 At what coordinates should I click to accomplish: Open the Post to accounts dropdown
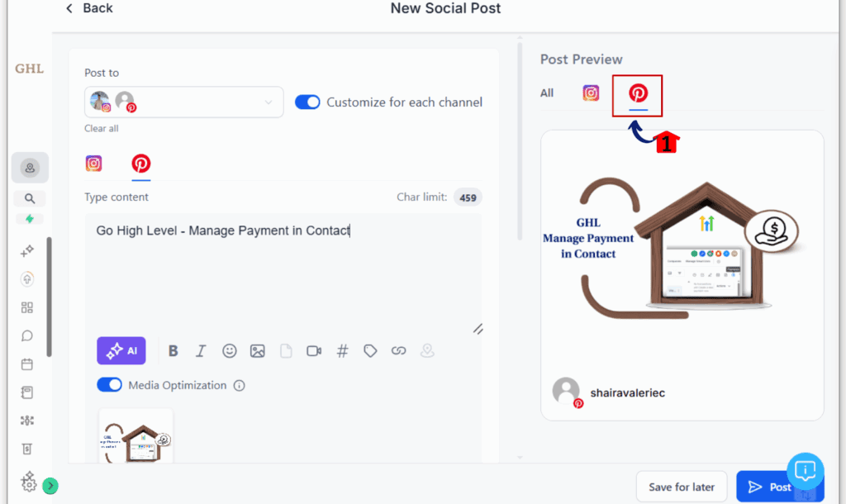(184, 102)
